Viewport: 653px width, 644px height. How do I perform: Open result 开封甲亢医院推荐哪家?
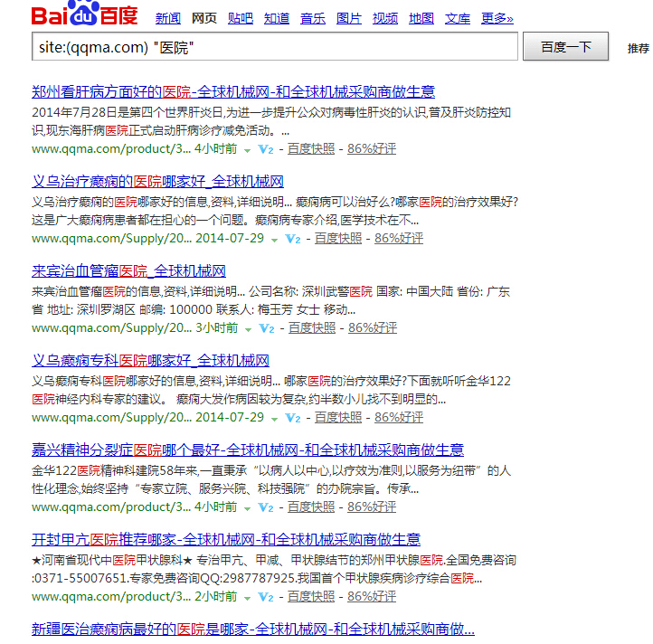[226, 539]
